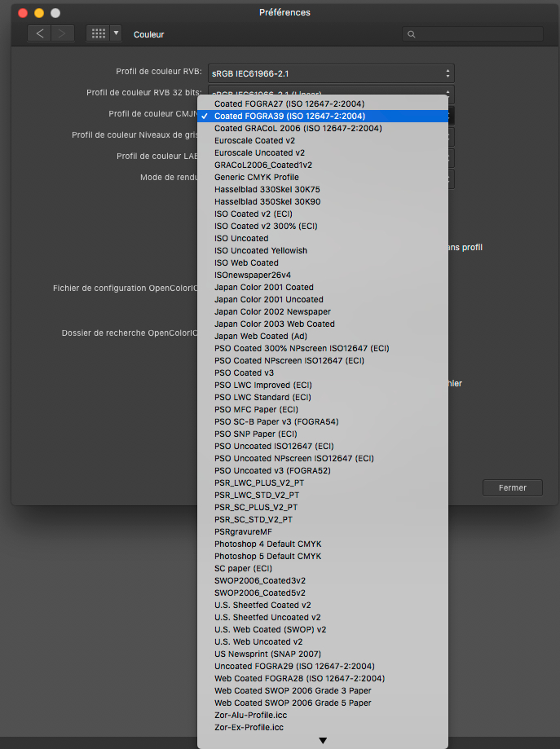The height and width of the screenshot is (749, 560).
Task: Pick Japan Color 2002 Newspaper
Action: 323,312
